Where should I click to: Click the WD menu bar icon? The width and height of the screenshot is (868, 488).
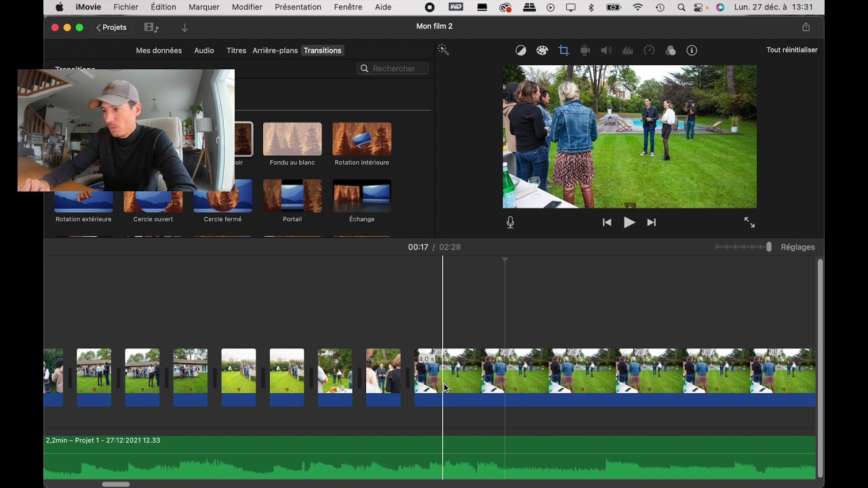click(x=456, y=7)
